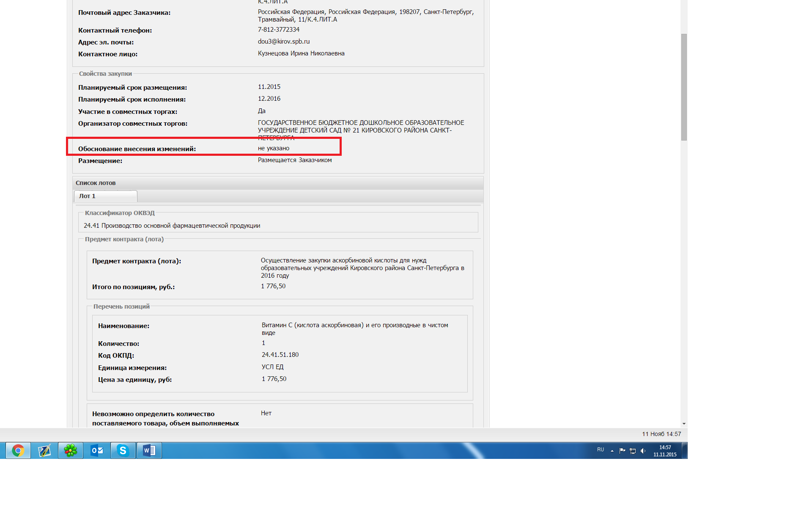
Task: Click the Свойства закупки section title
Action: coord(105,74)
